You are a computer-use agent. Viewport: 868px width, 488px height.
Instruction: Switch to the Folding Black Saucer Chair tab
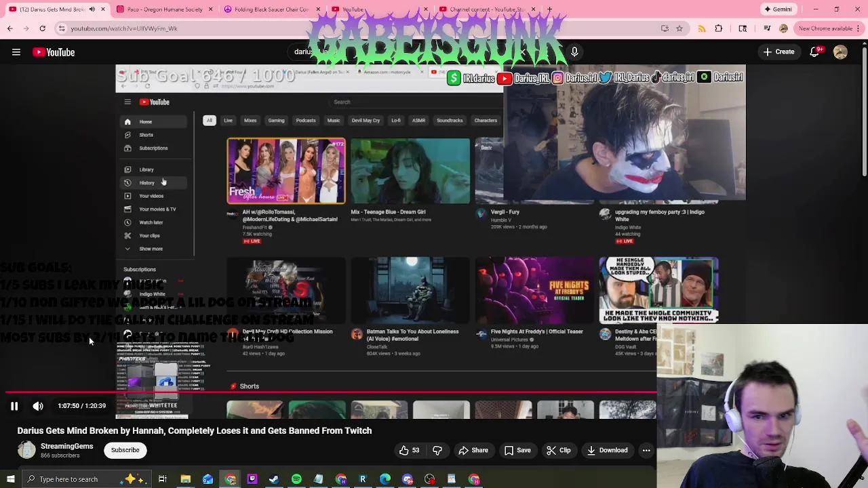[x=271, y=9]
